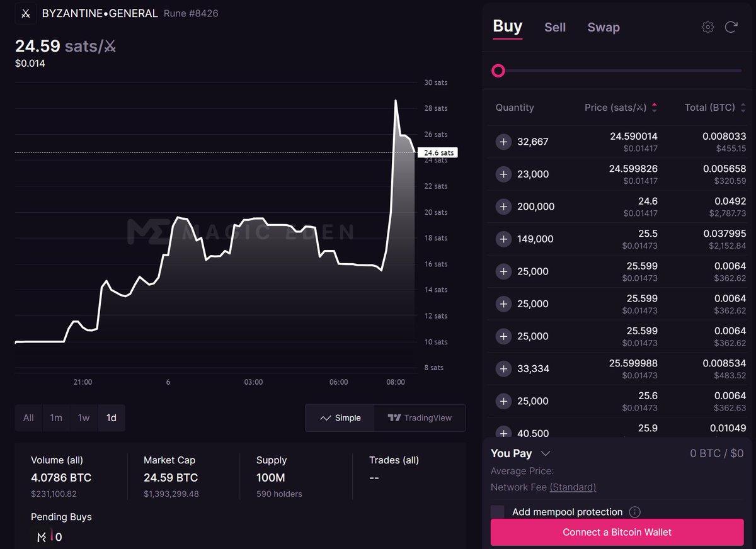Click the pink quantity slider handle
This screenshot has height=549, width=756.
(x=498, y=71)
